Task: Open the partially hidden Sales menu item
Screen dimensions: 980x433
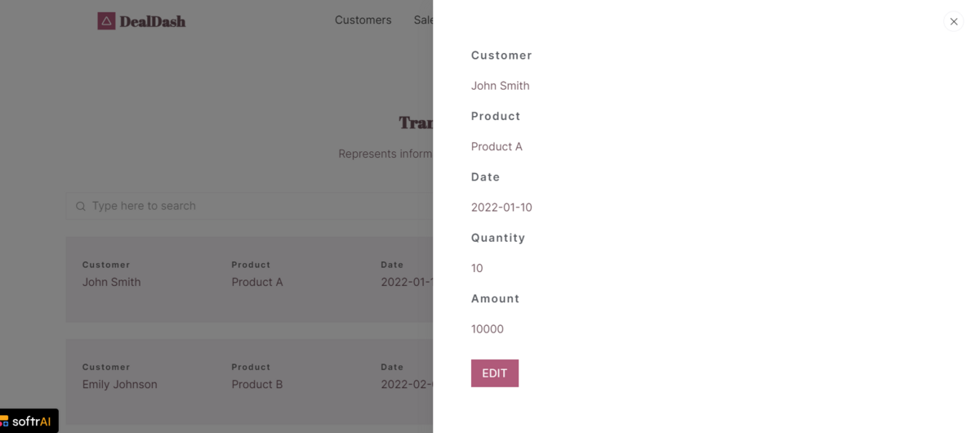Action: pyautogui.click(x=423, y=20)
